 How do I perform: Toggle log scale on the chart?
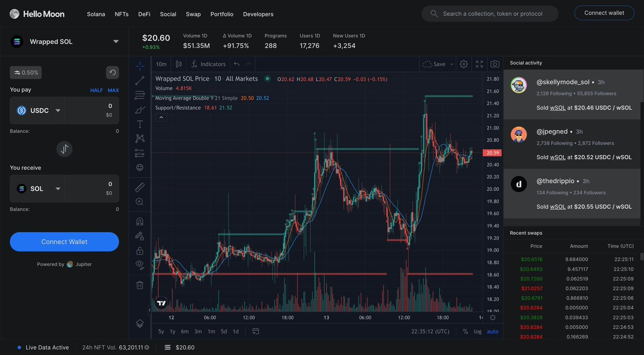tap(478, 331)
